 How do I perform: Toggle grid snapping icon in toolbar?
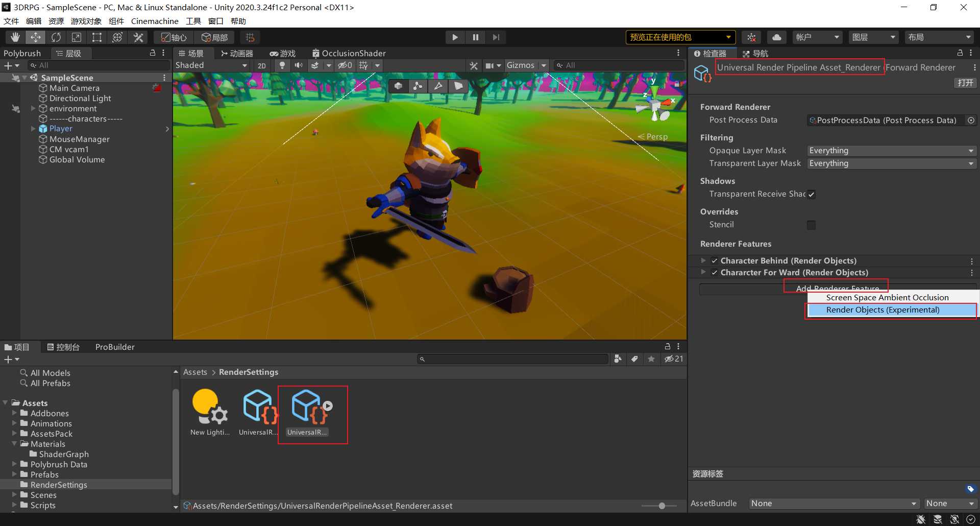click(x=250, y=37)
